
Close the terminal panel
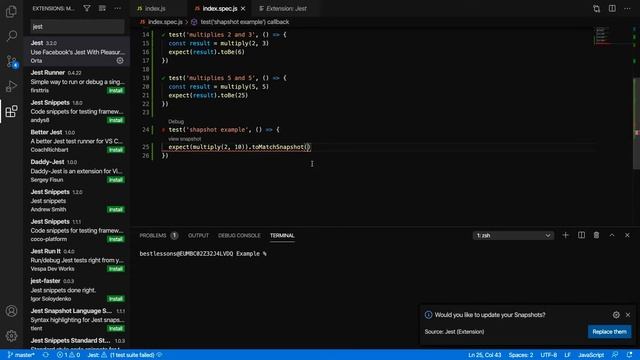[627, 235]
